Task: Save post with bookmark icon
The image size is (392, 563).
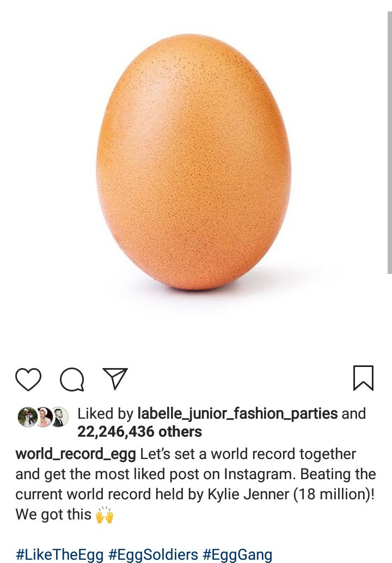Action: tap(363, 378)
